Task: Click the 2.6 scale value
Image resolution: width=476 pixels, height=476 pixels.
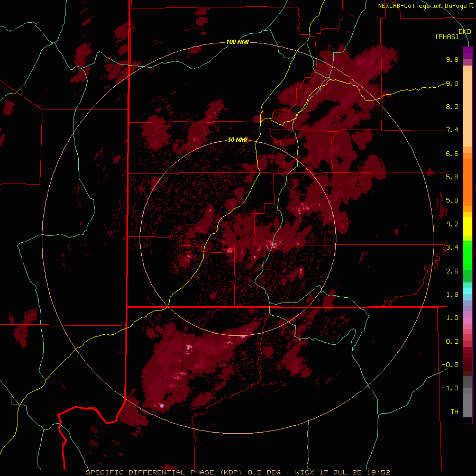Action: tap(452, 271)
